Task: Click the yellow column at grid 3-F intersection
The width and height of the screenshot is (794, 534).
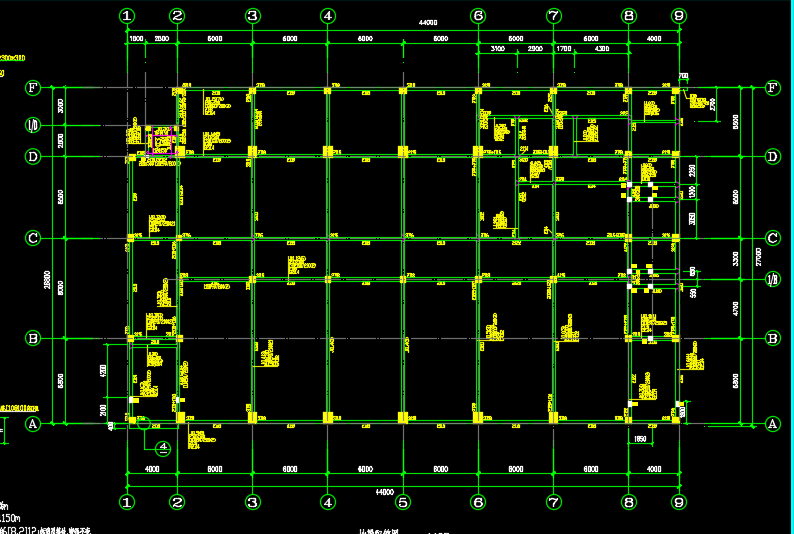Action: pos(253,90)
